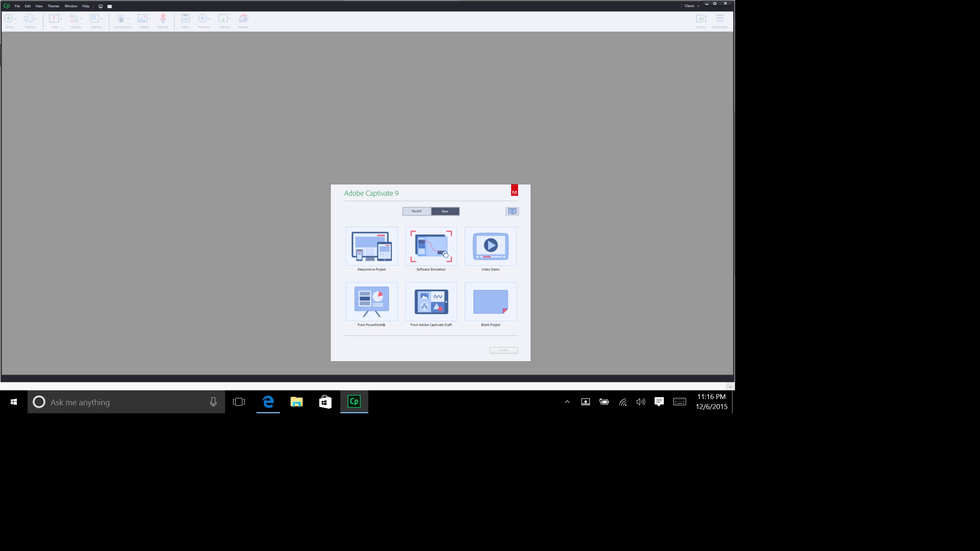Image resolution: width=980 pixels, height=551 pixels.
Task: Click the monitor icon in welcome dialog
Action: click(x=512, y=211)
